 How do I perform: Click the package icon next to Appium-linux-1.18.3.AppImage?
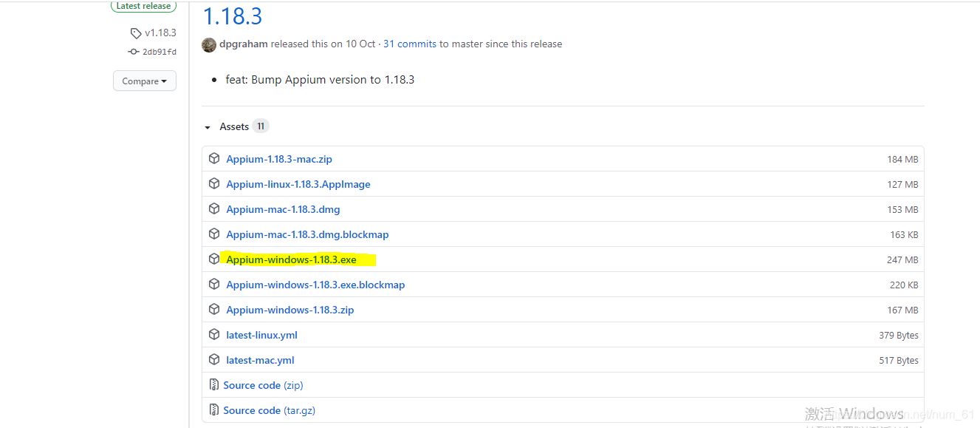pos(214,183)
